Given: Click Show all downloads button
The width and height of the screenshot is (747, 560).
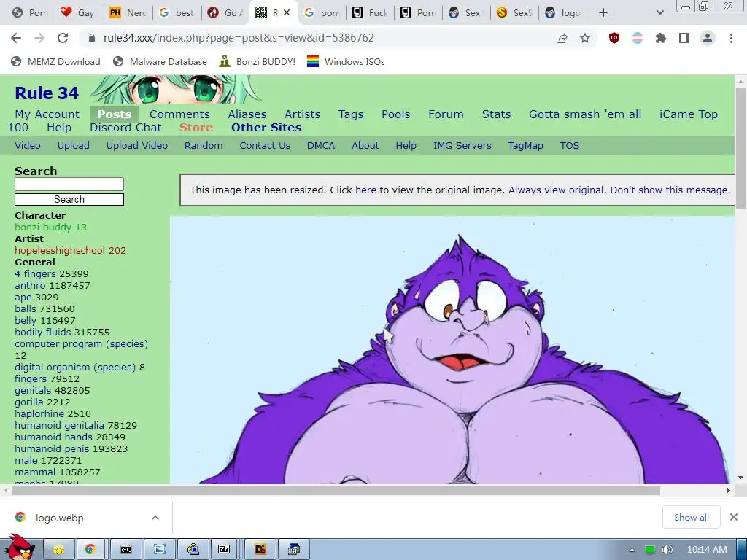Looking at the screenshot, I should point(692,517).
